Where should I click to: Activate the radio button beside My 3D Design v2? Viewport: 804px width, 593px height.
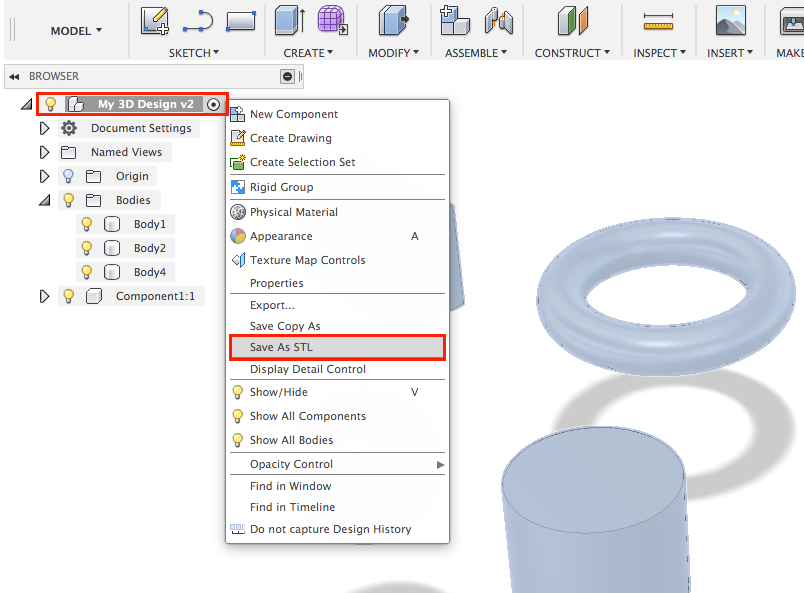click(x=213, y=104)
